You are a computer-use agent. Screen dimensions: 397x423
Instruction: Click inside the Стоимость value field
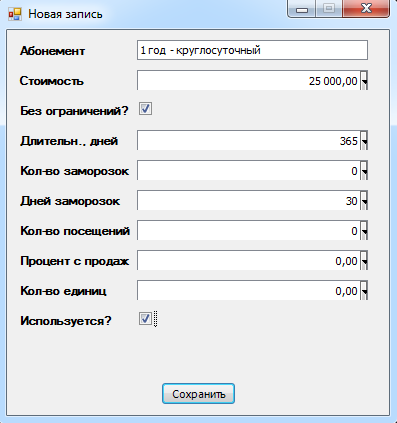(x=249, y=80)
